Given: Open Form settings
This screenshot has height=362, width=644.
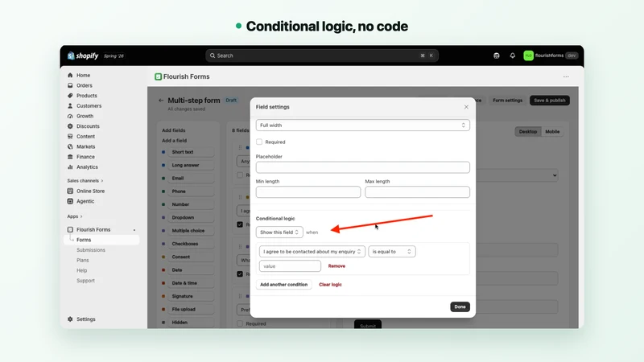Looking at the screenshot, I should pos(508,100).
